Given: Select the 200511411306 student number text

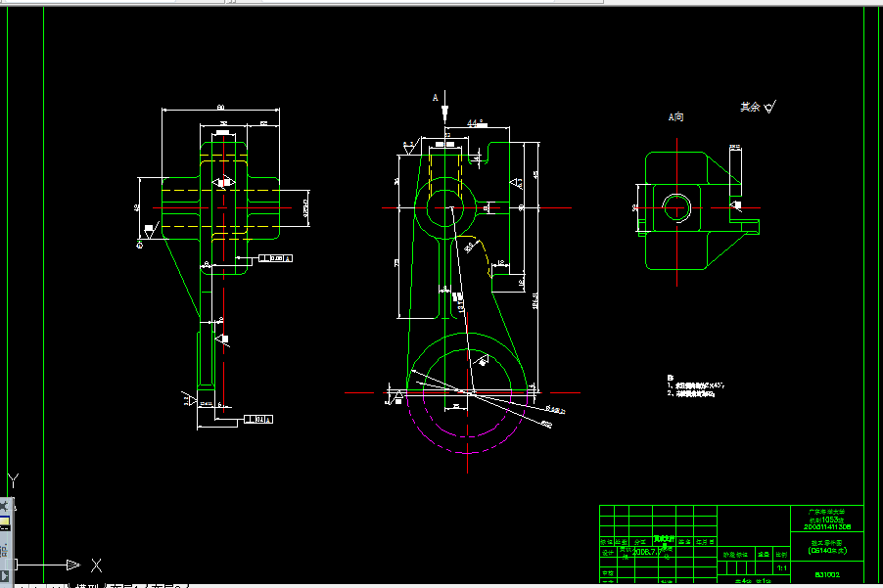Looking at the screenshot, I should pyautogui.click(x=827, y=526).
